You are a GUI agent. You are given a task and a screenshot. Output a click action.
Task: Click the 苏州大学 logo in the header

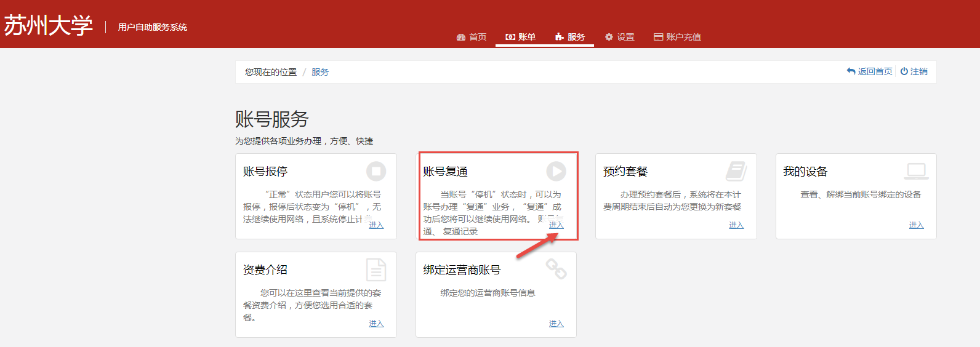pos(48,26)
